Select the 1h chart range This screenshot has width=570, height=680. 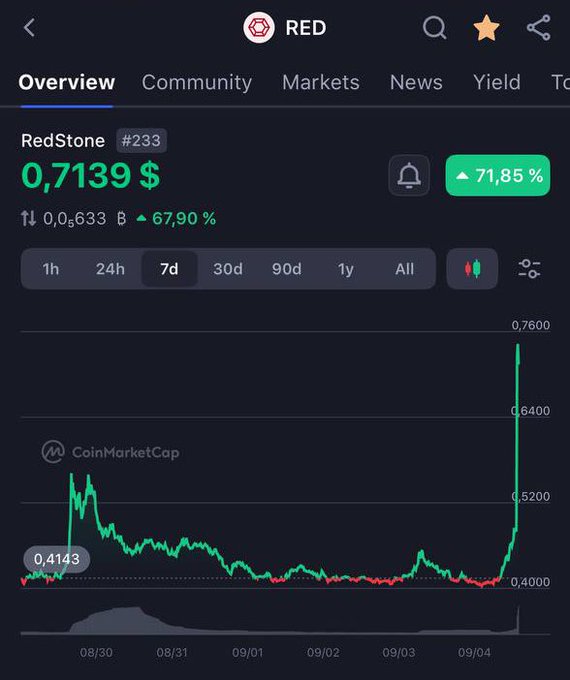coord(51,269)
